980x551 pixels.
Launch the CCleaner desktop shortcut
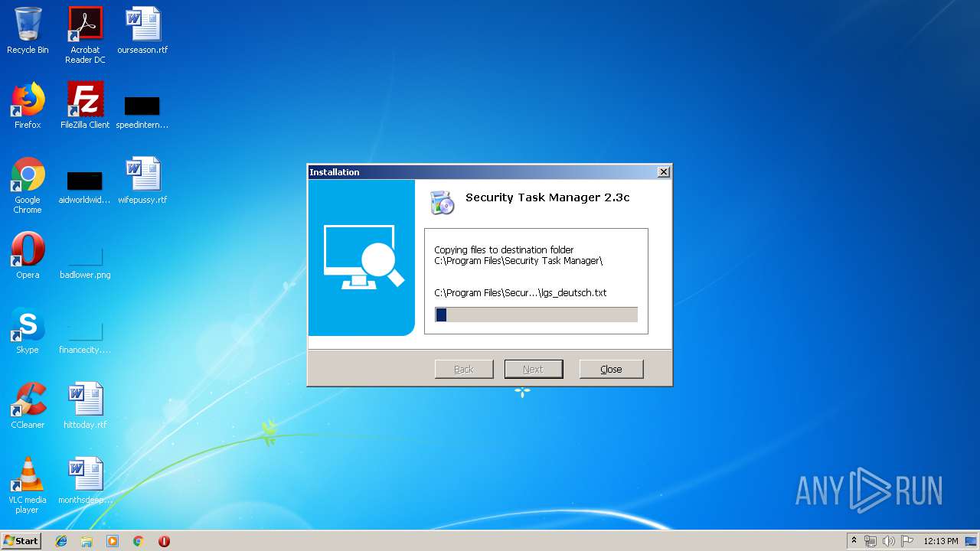click(x=28, y=406)
